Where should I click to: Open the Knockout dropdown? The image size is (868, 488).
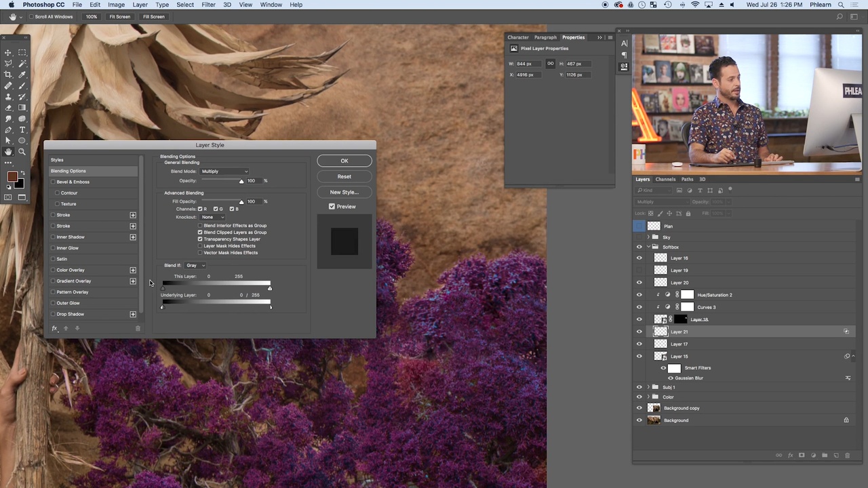[x=213, y=217]
